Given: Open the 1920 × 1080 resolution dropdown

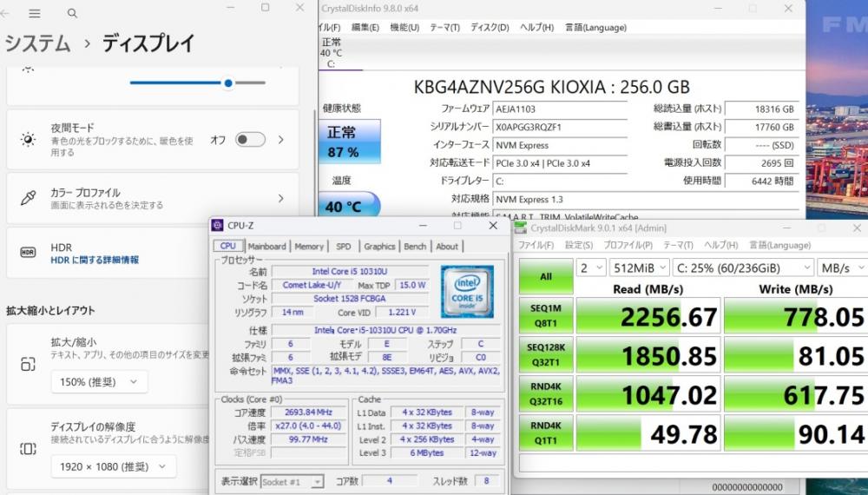Looking at the screenshot, I should click(114, 466).
